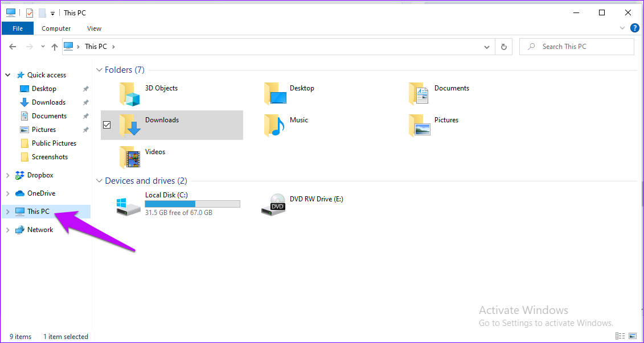This screenshot has height=343, width=644.
Task: Switch to Details view in status bar
Action: click(x=621, y=336)
